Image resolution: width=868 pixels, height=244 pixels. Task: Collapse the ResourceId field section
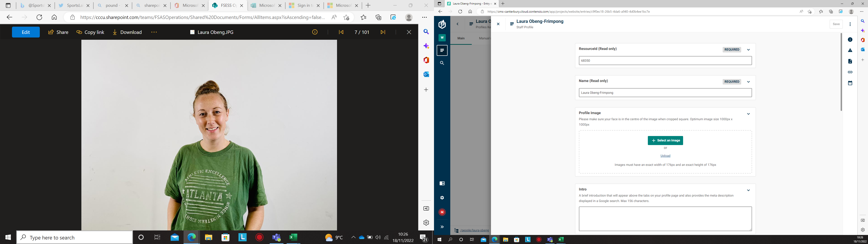748,49
